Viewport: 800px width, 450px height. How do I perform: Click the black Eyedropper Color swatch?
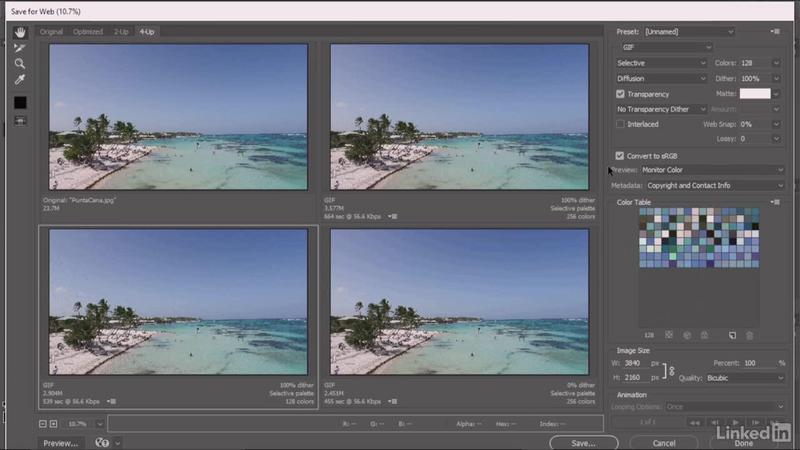point(20,103)
